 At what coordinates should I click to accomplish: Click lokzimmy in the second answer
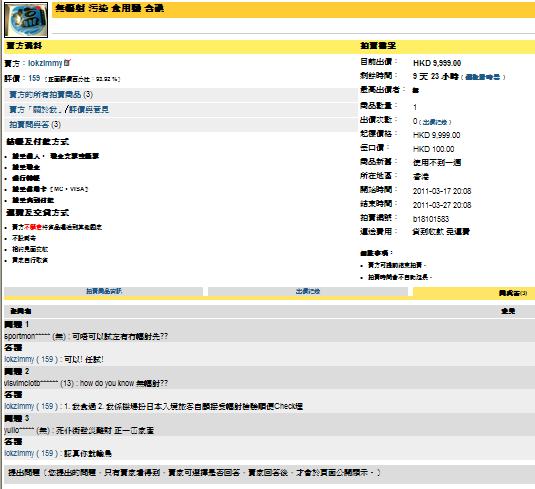click(19, 406)
